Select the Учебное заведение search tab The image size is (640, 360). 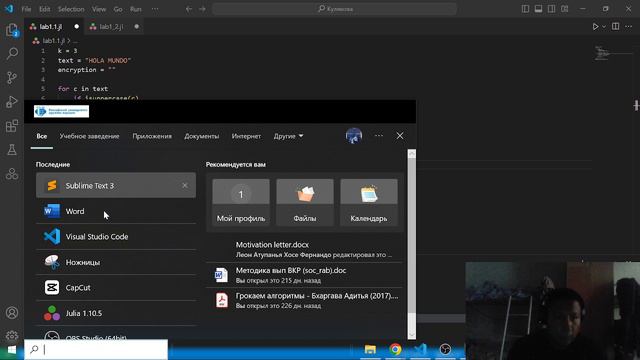(x=89, y=136)
